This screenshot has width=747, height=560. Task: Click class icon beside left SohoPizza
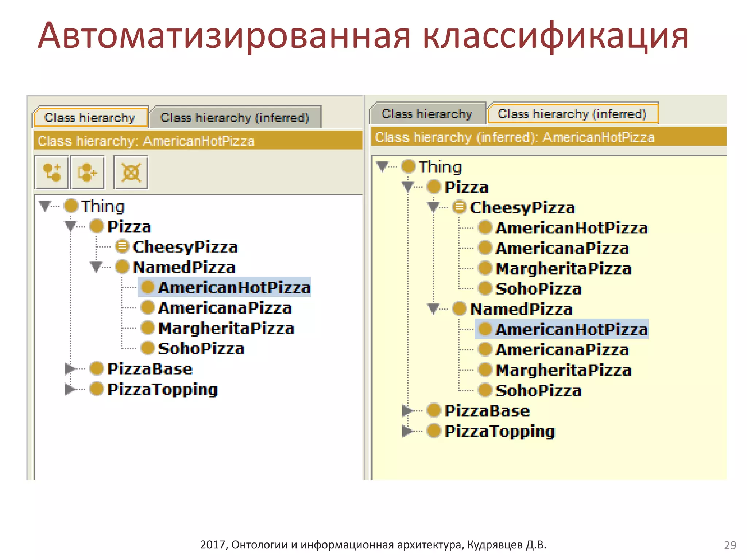148,348
